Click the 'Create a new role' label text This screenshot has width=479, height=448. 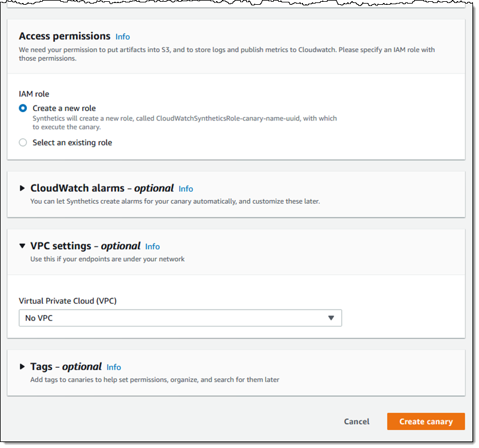64,108
